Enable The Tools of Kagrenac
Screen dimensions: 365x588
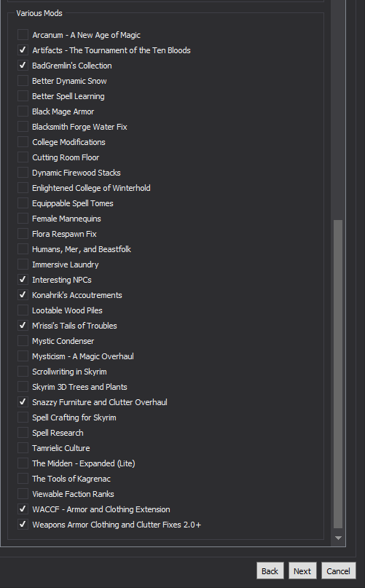pyautogui.click(x=23, y=479)
